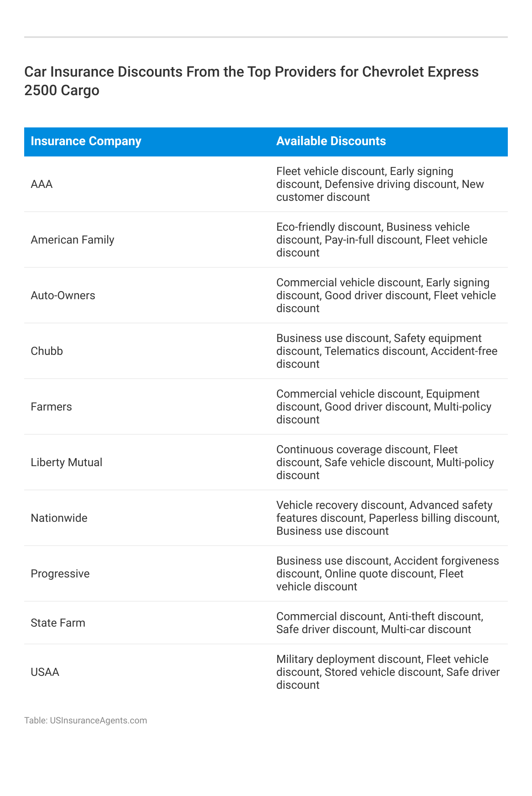Select the American Family company name

pyautogui.click(x=73, y=240)
